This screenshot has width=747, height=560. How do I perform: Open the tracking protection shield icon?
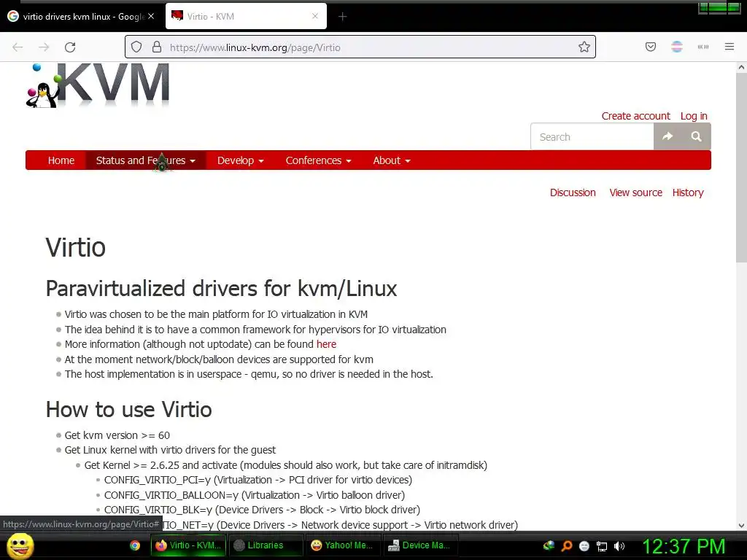click(136, 47)
